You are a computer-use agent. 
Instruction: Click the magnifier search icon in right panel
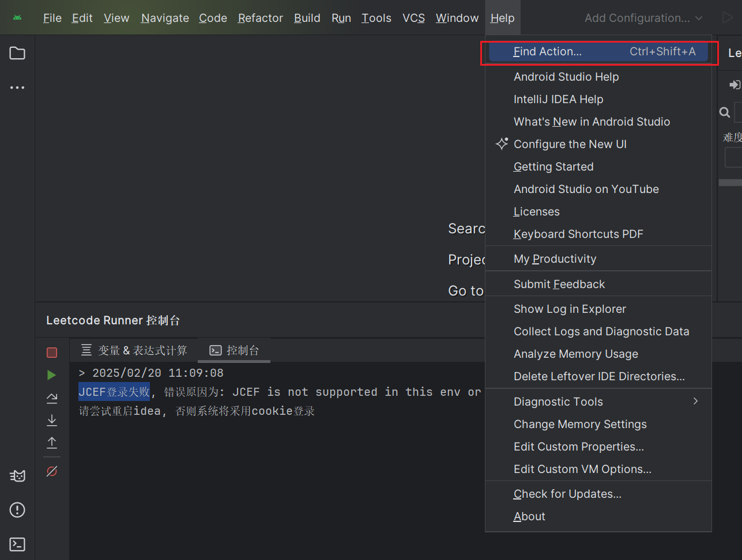point(725,112)
